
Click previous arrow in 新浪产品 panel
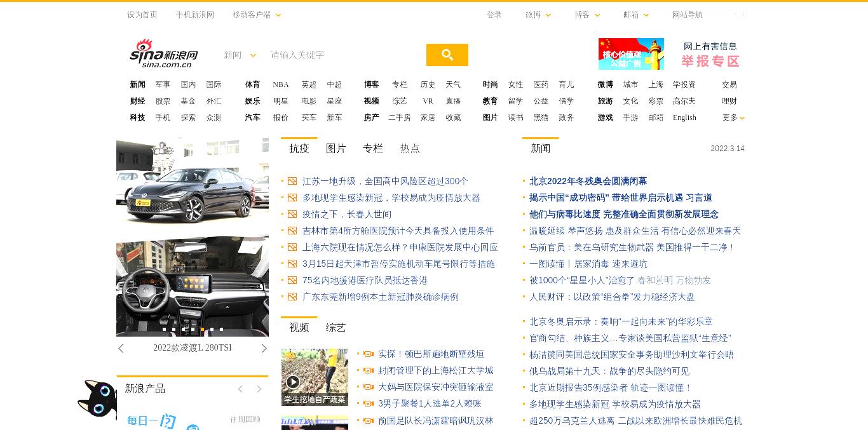click(x=240, y=389)
